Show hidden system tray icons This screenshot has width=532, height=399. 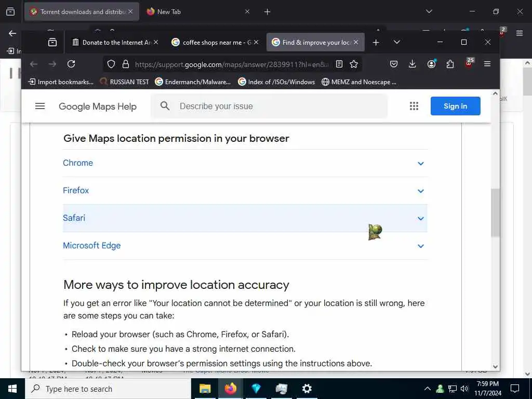point(428,389)
